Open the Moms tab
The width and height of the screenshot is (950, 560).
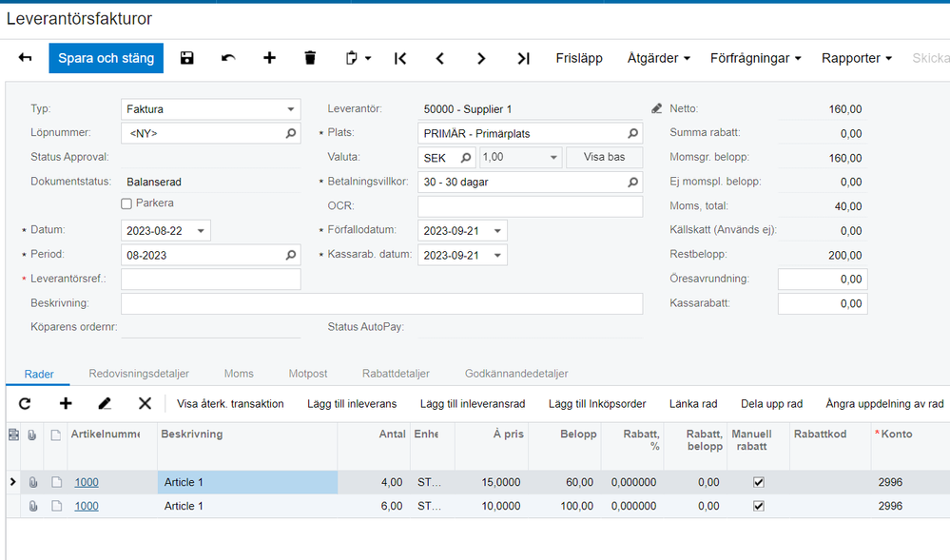(239, 374)
